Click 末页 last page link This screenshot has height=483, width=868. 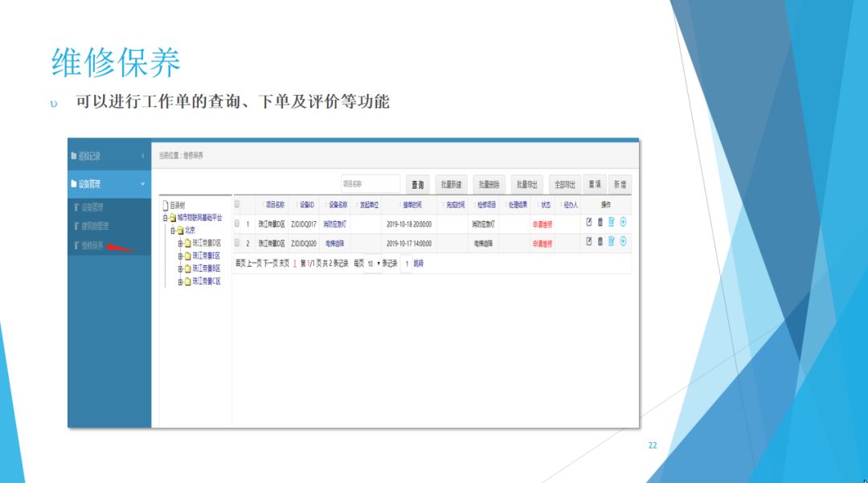[284, 264]
